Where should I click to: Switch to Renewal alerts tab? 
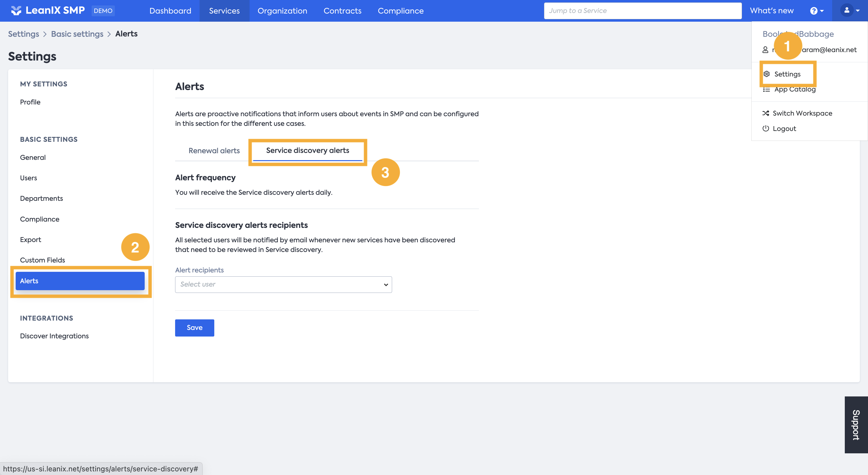(x=214, y=151)
